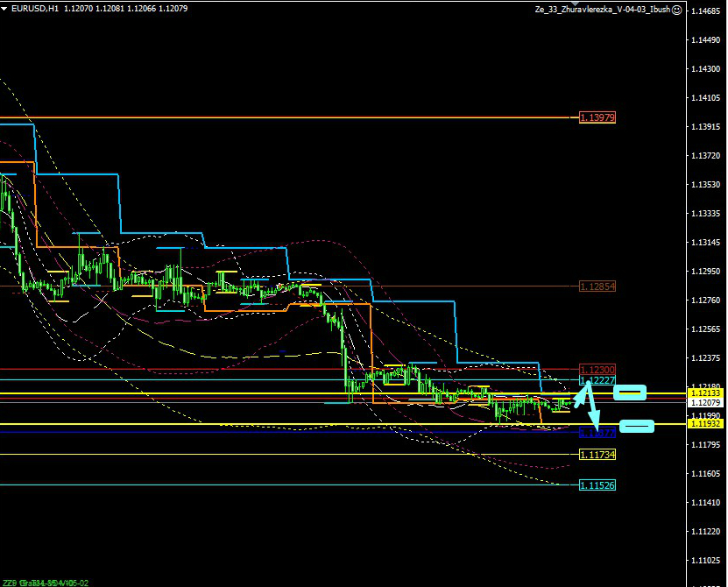Viewport: 728px width, 587px height.
Task: Click the 1.14685 value on price scale
Action: 706,11
